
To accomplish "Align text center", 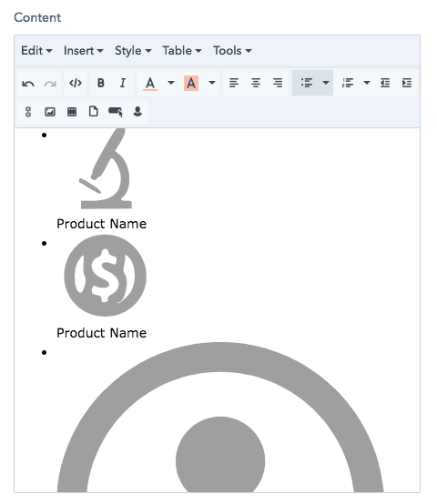I will 256,83.
